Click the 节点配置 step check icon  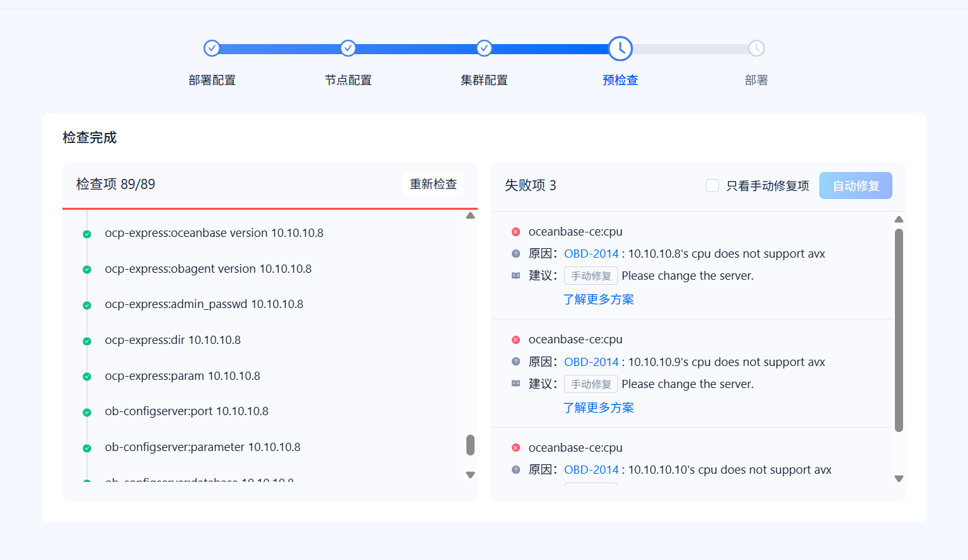[x=348, y=48]
